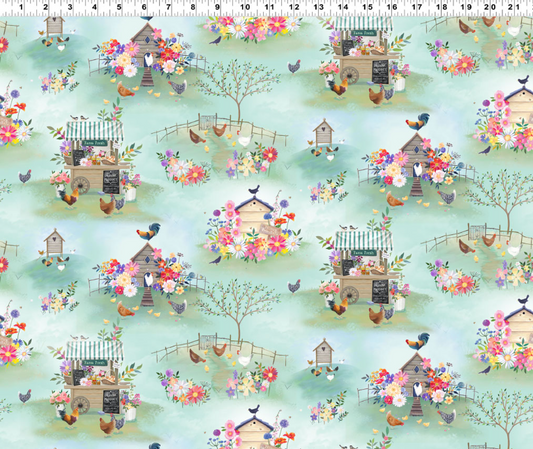The image size is (533, 449).
Task: Click the number 19 on the ruler
Action: pyautogui.click(x=466, y=7)
